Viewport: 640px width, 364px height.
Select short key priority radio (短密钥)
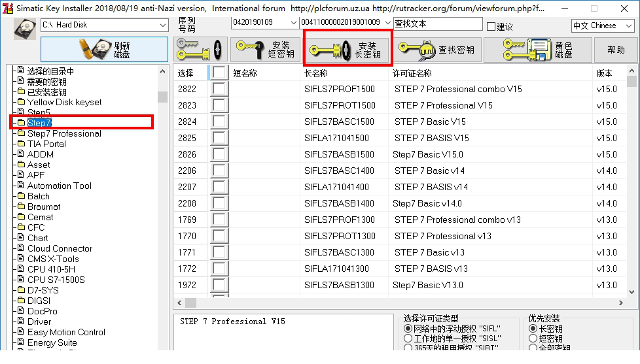tap(533, 339)
